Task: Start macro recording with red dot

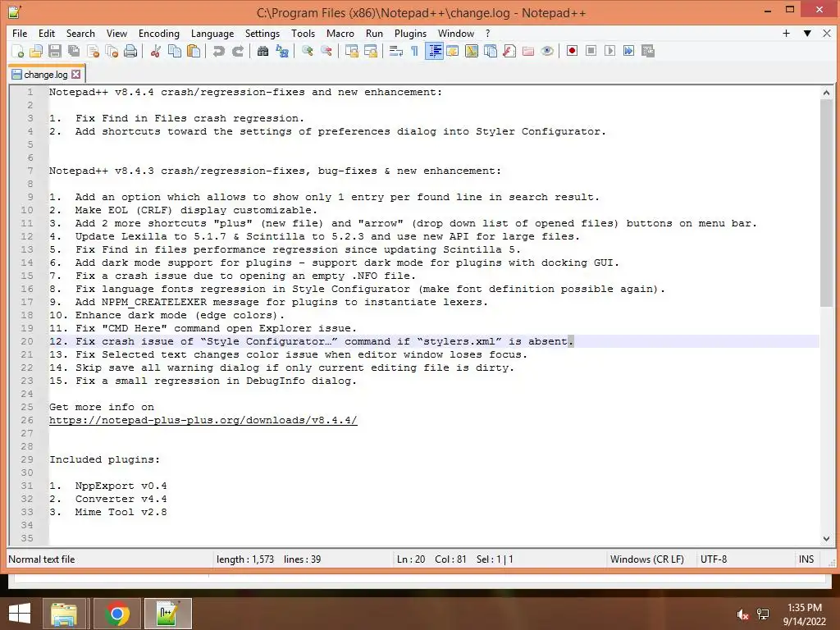Action: point(572,51)
